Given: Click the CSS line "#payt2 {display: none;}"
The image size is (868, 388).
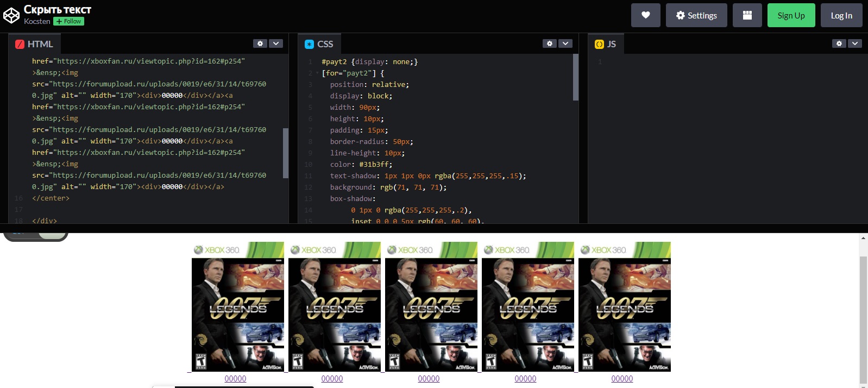Looking at the screenshot, I should pos(370,62).
